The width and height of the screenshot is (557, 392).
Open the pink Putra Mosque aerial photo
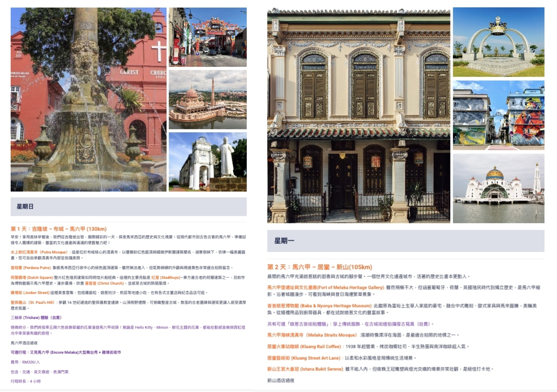click(208, 100)
